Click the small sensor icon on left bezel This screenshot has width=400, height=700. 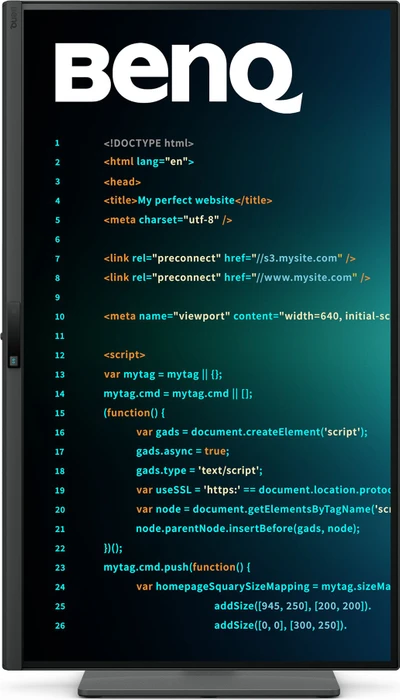pyautogui.click(x=13, y=359)
